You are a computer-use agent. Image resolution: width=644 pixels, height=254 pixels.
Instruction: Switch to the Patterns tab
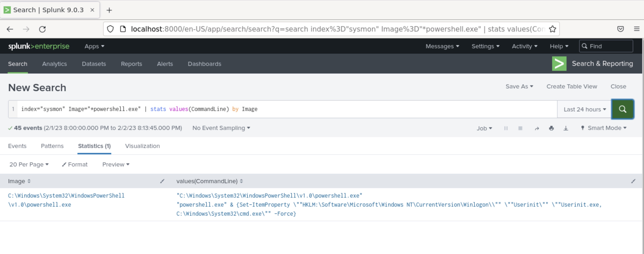(x=52, y=146)
